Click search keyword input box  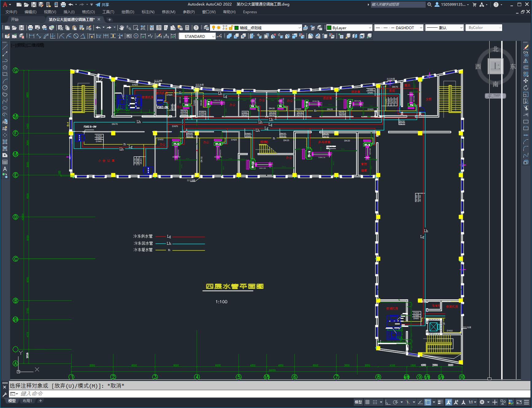(x=398, y=4)
